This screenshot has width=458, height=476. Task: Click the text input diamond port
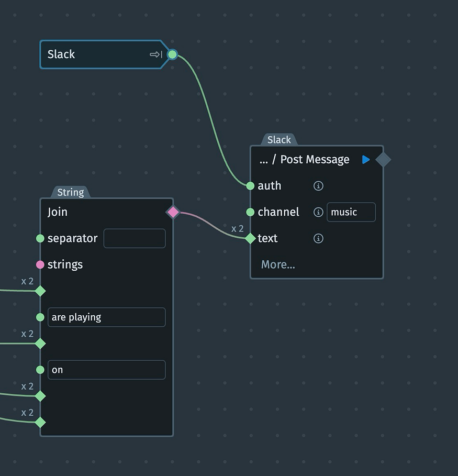250,238
